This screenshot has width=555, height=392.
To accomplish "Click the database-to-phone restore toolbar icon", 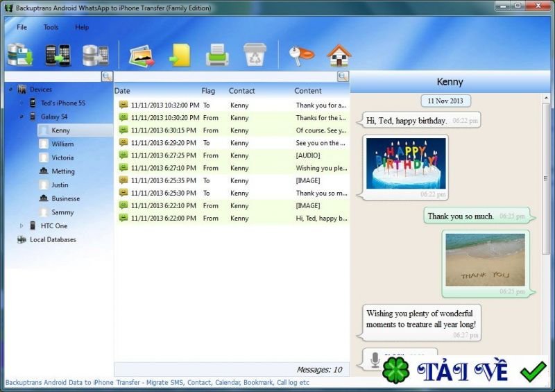I will (x=95, y=54).
